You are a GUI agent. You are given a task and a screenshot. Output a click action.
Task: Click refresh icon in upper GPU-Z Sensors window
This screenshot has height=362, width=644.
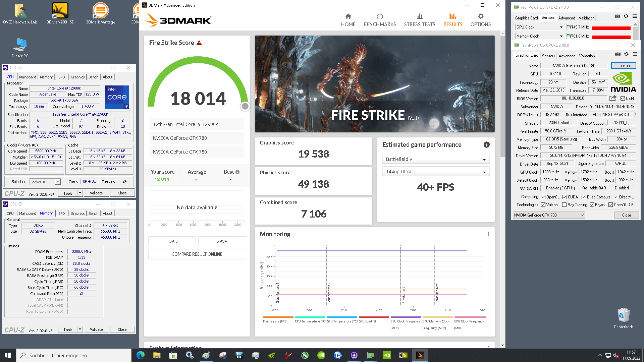[626, 16]
